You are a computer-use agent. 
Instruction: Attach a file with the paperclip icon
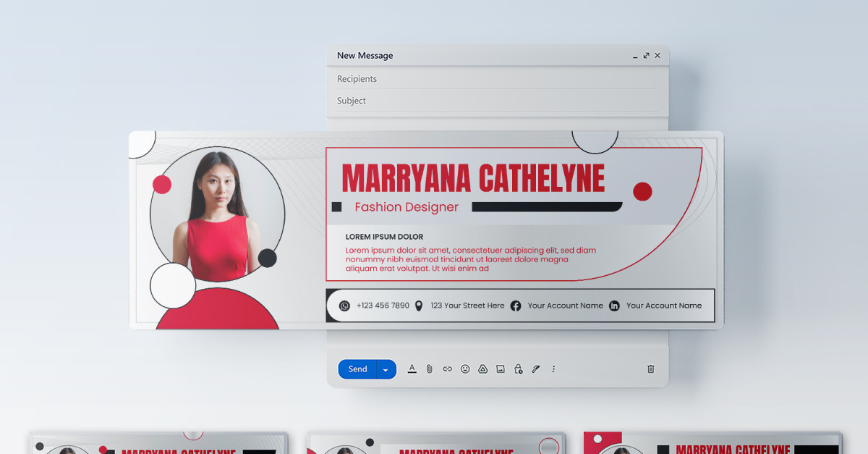429,369
